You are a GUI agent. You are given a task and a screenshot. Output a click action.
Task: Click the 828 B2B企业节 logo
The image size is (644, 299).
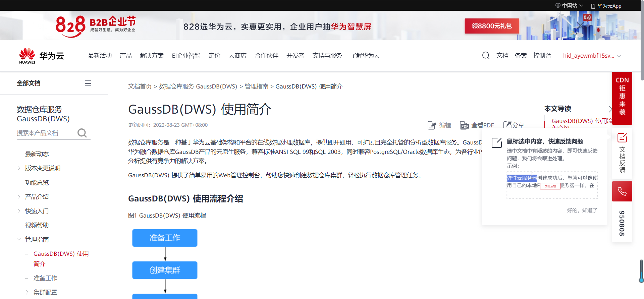[96, 26]
